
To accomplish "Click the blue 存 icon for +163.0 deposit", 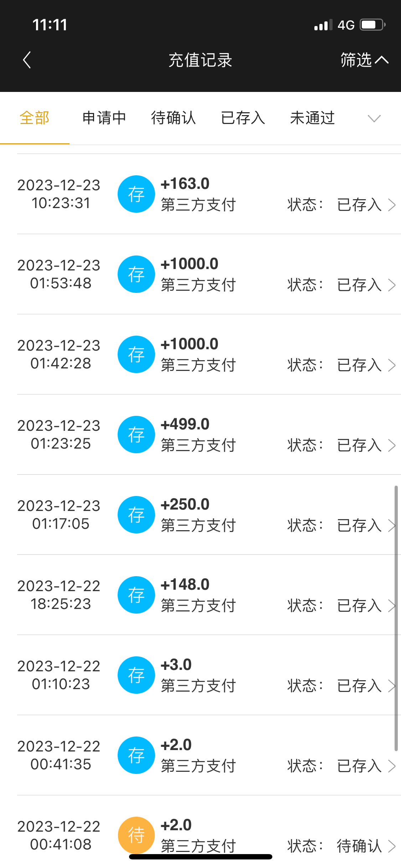I will pos(136,194).
